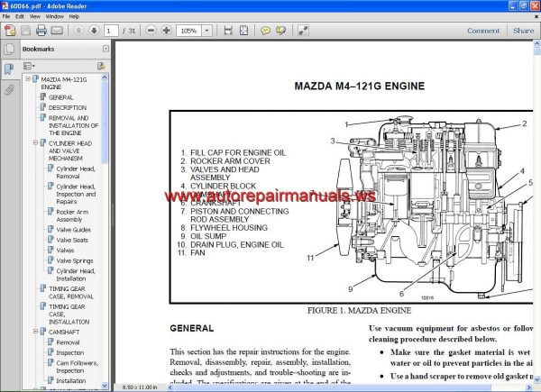Click the Save file toolbar icon
This screenshot has width=541, height=392.
tap(25, 31)
